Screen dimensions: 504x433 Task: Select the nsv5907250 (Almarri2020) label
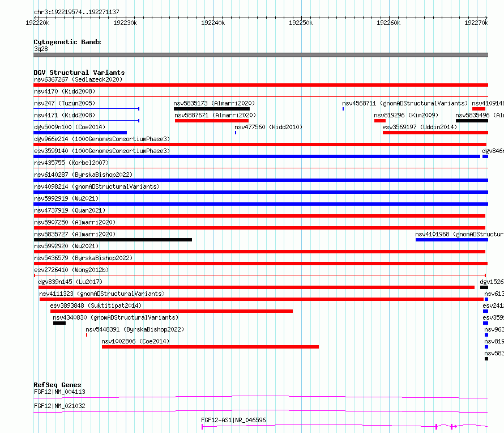(75, 222)
